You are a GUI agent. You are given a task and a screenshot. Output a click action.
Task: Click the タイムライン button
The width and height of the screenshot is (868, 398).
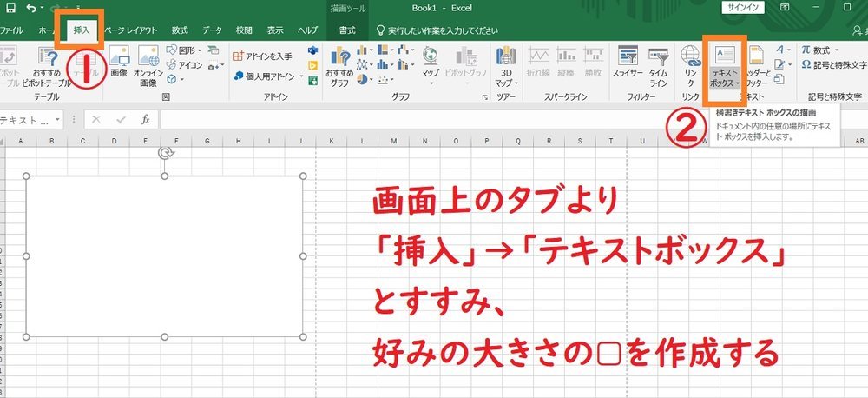coord(658,67)
